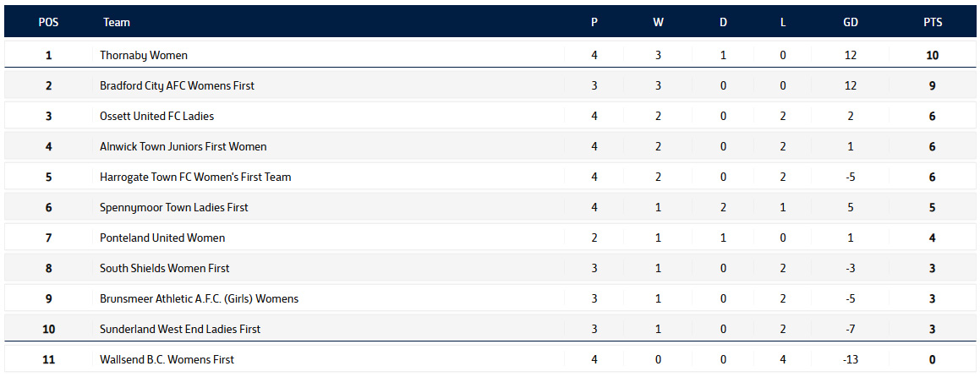980x377 pixels.
Task: Click the Team column header
Action: 117,23
